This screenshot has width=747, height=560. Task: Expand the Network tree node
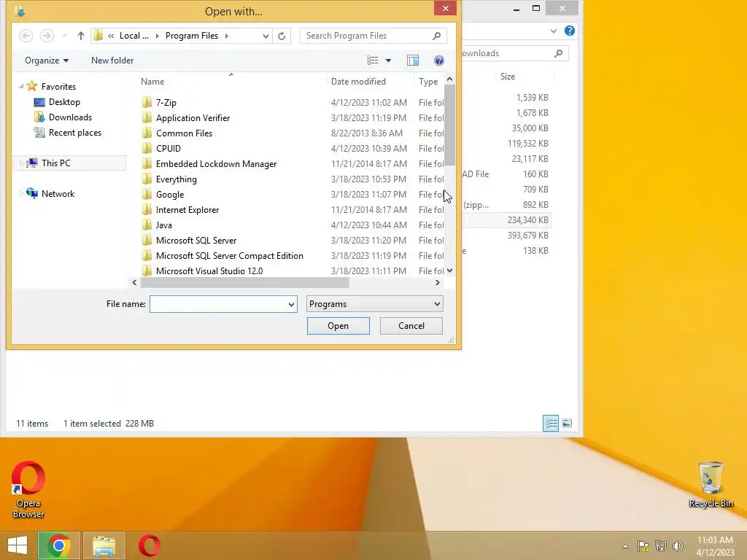tap(21, 194)
